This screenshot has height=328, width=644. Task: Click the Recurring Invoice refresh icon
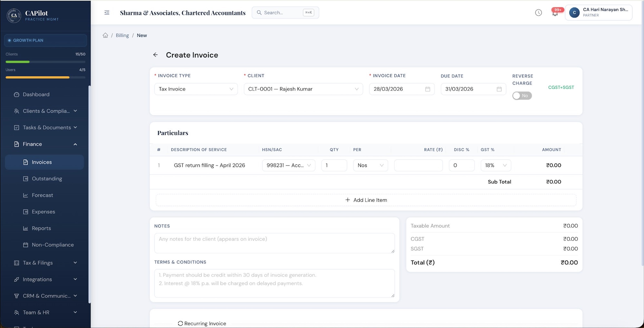pyautogui.click(x=180, y=323)
